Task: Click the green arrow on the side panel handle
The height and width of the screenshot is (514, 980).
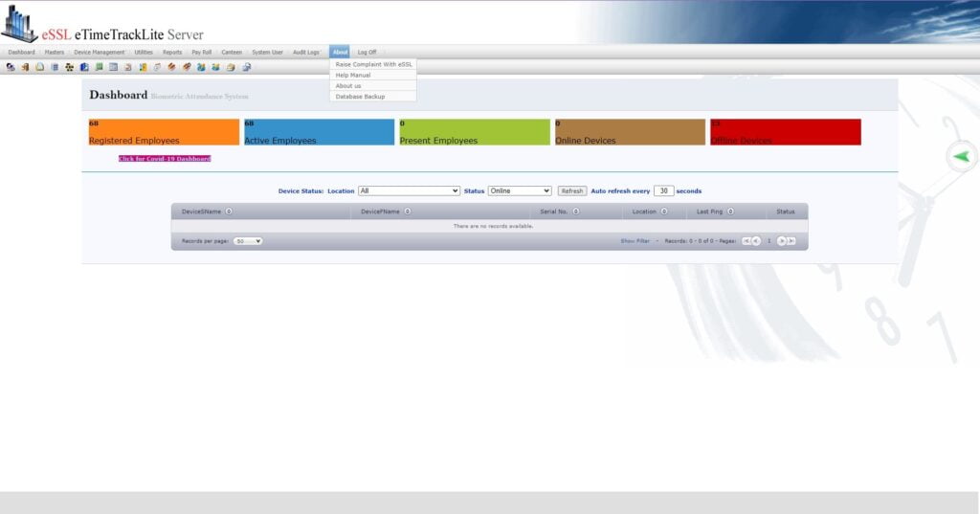Action: 961,157
